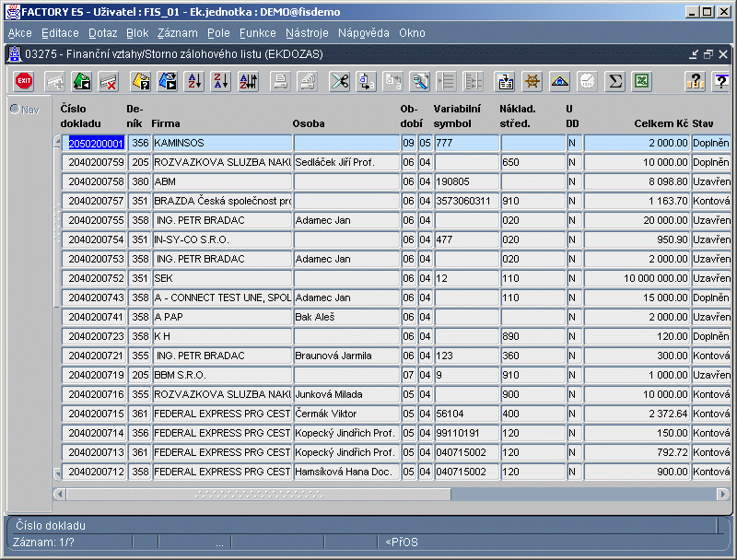Click the Čermák Viktor person cell
The image size is (737, 560).
pos(346,414)
